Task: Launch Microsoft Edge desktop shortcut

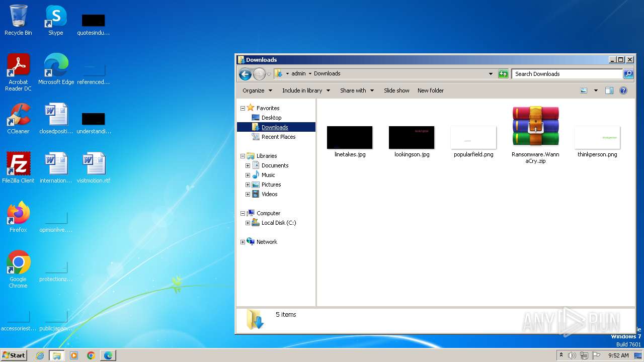Action: [56, 69]
